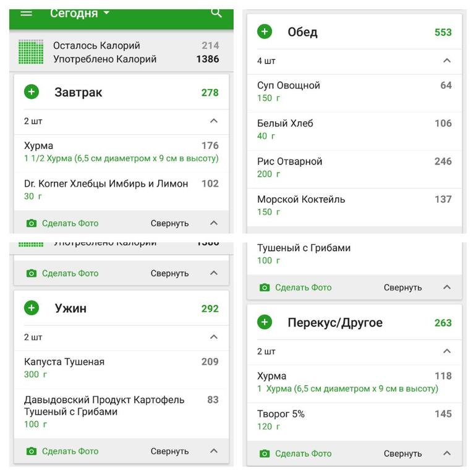Tap the camera icon under Завтрак
476x476 pixels.
click(x=32, y=223)
